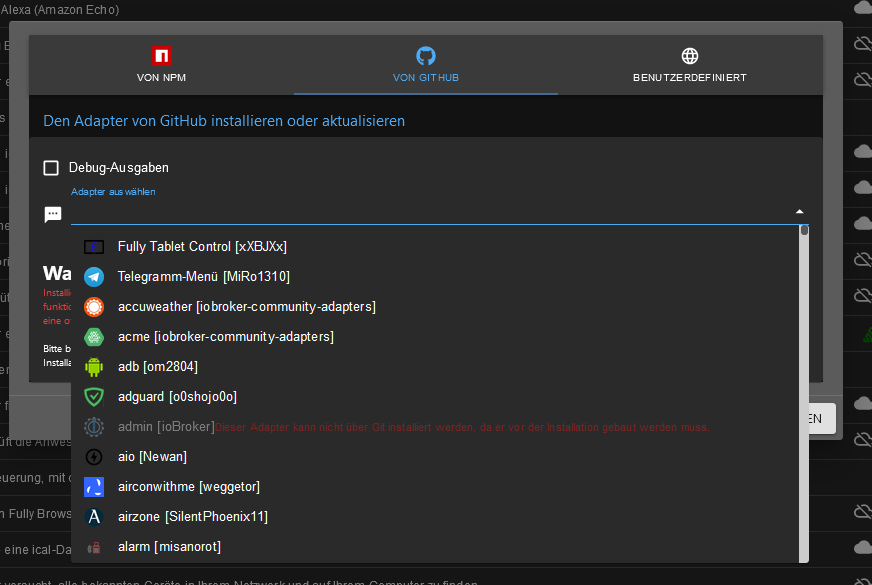
Task: Click the adguard green shield icon
Action: [94, 397]
